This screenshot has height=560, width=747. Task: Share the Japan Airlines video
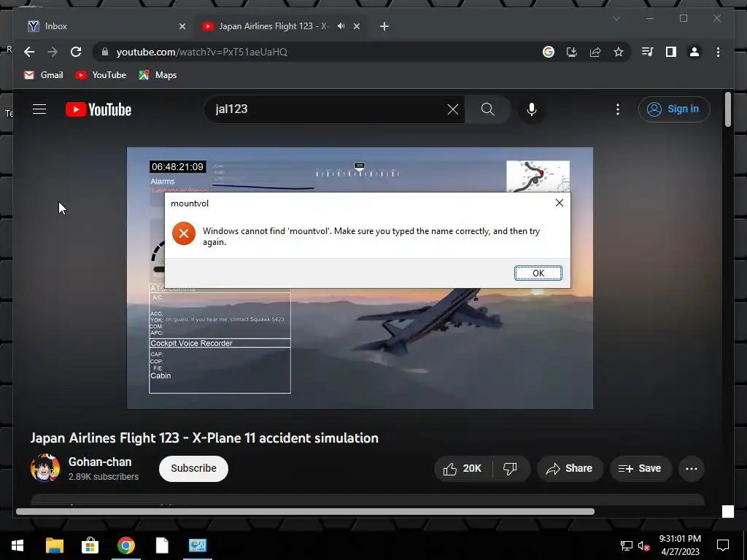coord(570,469)
